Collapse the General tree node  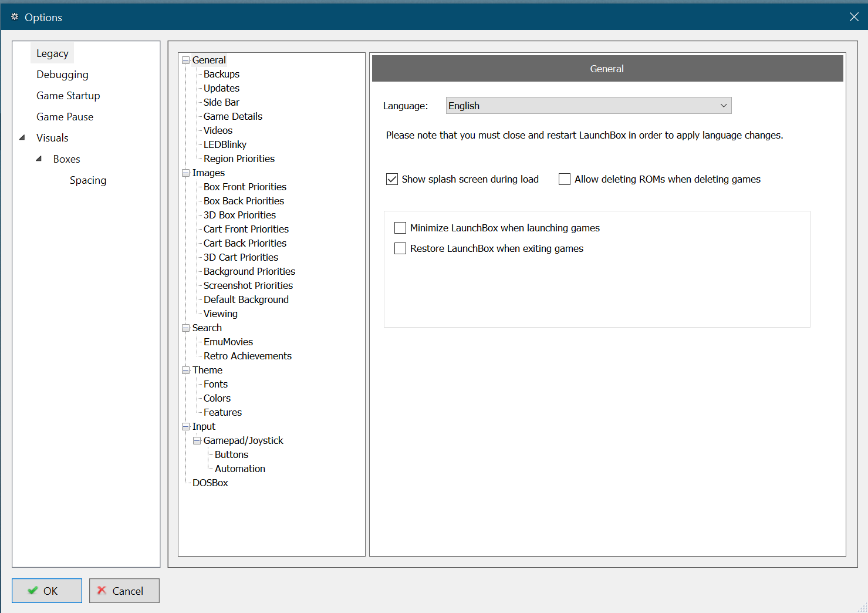point(186,60)
